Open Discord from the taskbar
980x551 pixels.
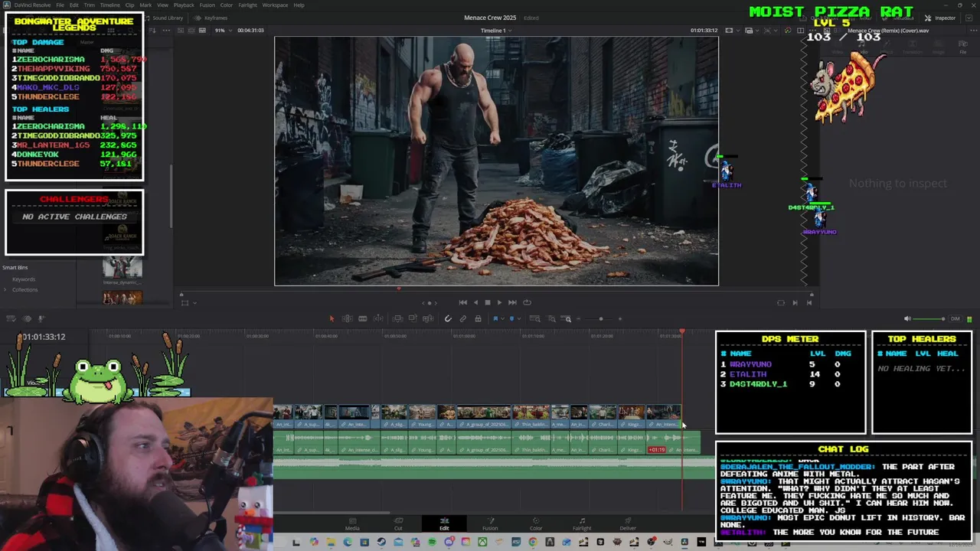(x=449, y=543)
